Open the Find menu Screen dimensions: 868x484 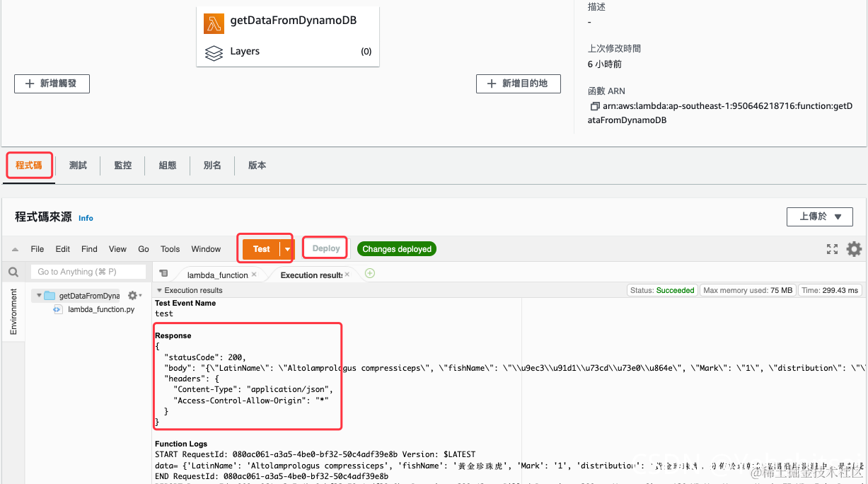89,249
